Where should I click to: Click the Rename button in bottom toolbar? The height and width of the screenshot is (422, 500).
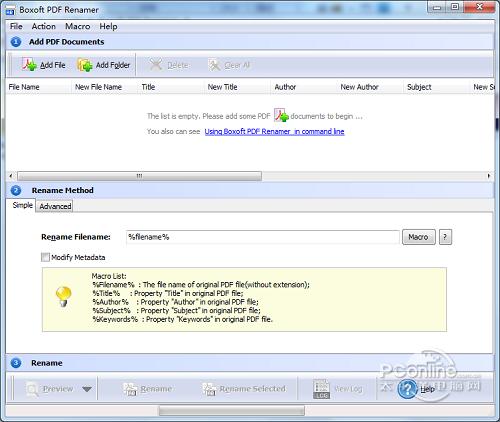point(147,389)
